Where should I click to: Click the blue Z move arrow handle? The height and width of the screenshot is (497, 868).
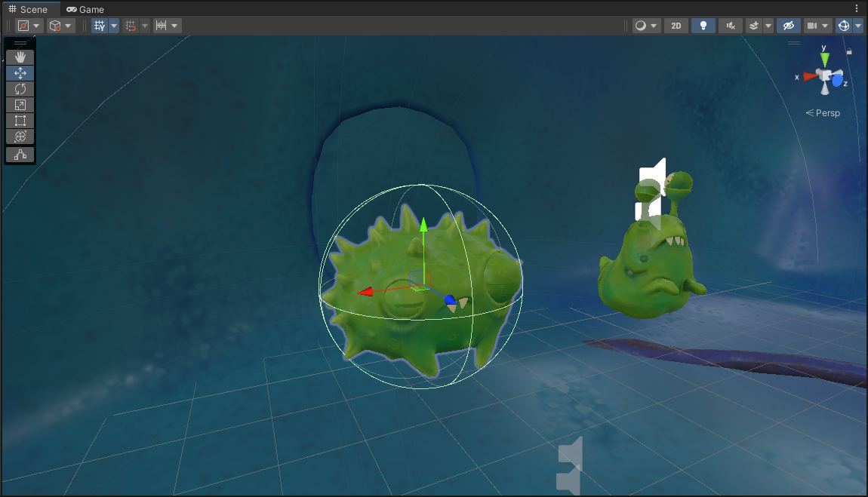(x=450, y=300)
